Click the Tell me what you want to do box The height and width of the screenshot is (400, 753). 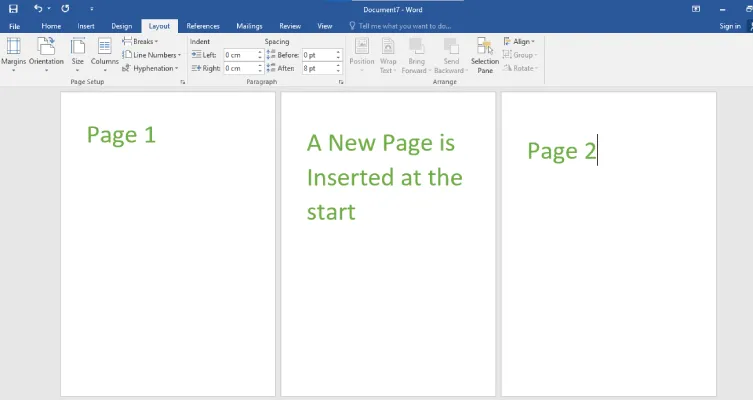point(400,26)
